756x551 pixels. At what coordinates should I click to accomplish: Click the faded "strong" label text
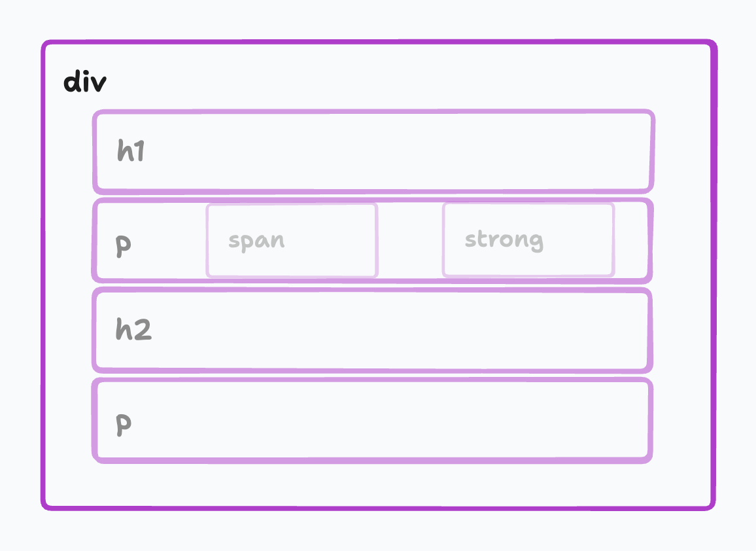(504, 240)
